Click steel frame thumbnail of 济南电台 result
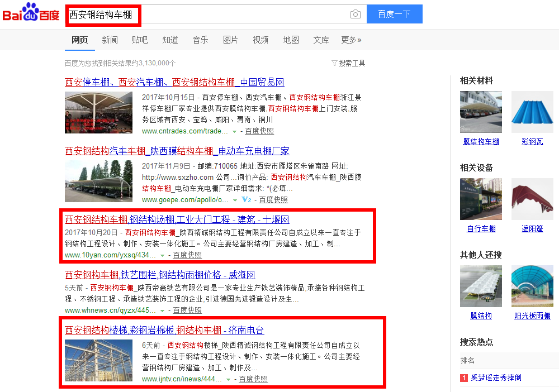The height and width of the screenshot is (392, 559). coord(99,361)
